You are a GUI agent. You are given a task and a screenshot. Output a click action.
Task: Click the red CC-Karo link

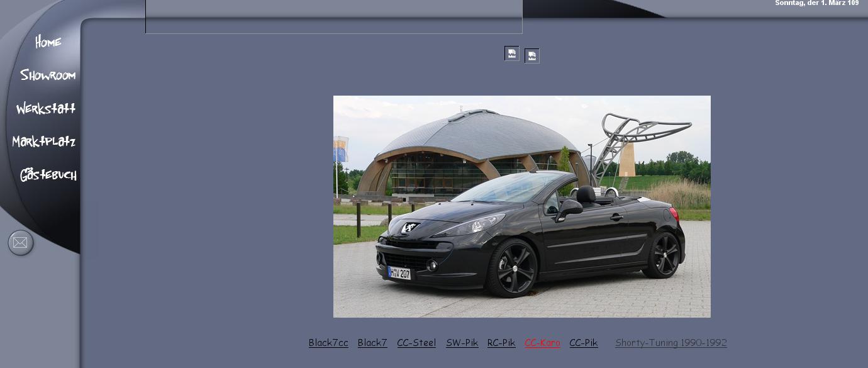point(542,343)
